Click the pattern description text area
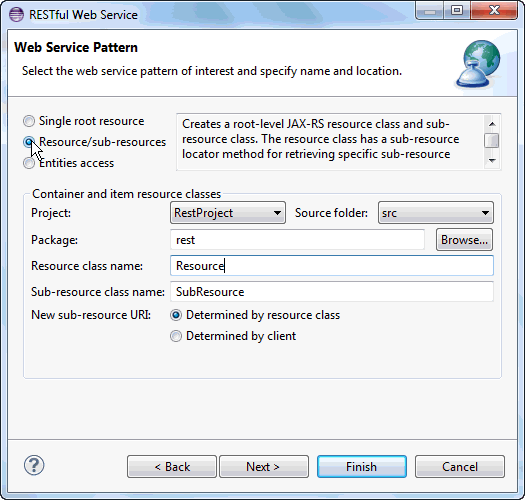This screenshot has width=525, height=500. [330, 142]
